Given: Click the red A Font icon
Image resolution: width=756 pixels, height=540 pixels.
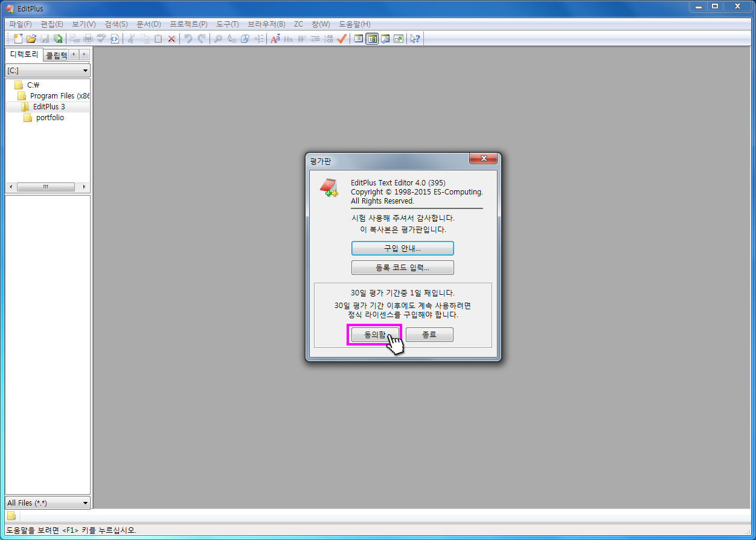Looking at the screenshot, I should pyautogui.click(x=275, y=39).
